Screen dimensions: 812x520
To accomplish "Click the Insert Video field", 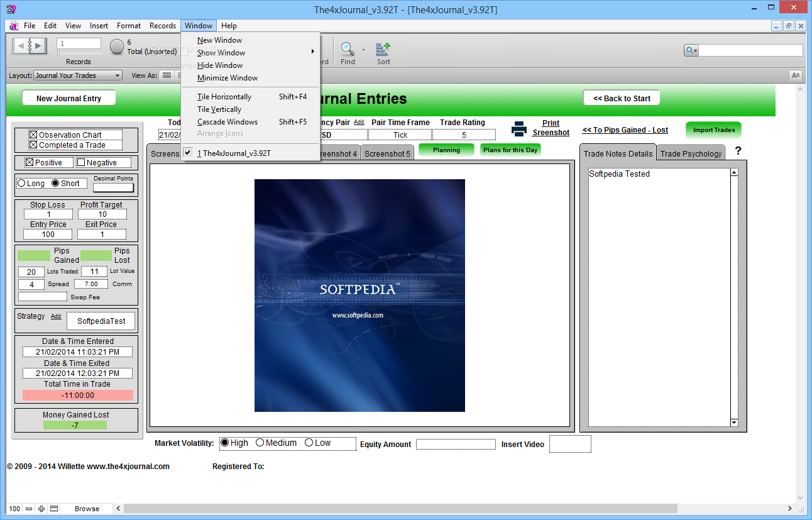I will (570, 444).
